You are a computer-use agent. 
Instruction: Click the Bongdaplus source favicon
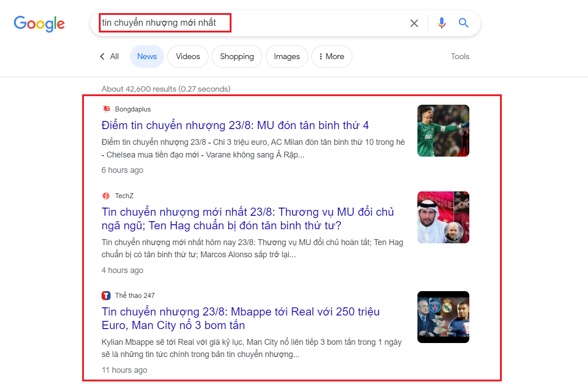point(106,109)
